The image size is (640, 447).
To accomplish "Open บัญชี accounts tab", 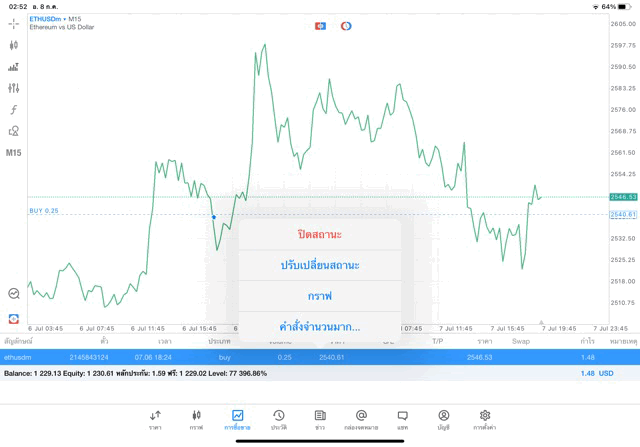I will (x=443, y=419).
